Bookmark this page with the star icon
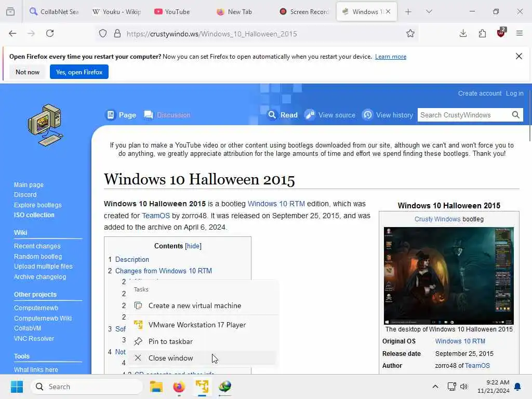This screenshot has width=532, height=399. coord(410,33)
